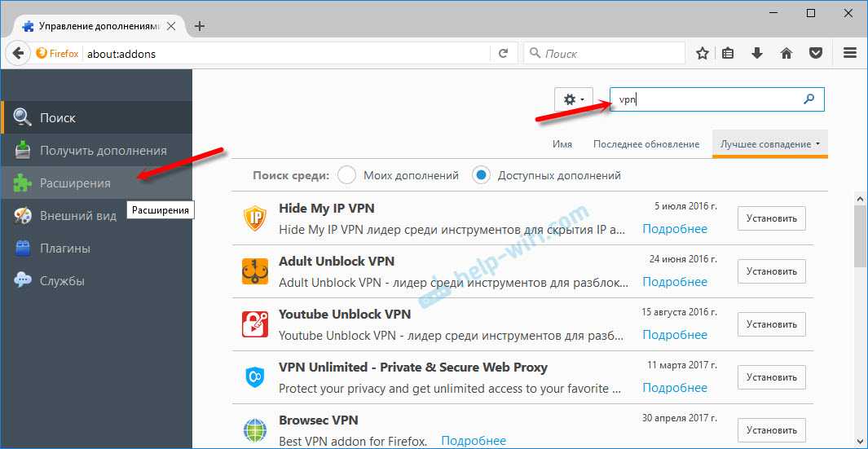Select the 'Моих дополнений' radio button
Viewport: 868px width, 449px height.
pos(346,175)
